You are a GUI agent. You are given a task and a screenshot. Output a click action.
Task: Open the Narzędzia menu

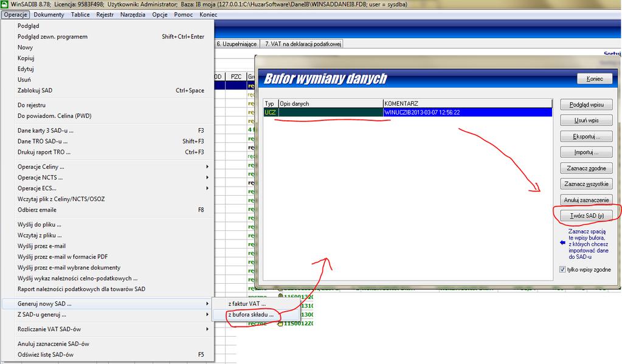click(x=133, y=15)
